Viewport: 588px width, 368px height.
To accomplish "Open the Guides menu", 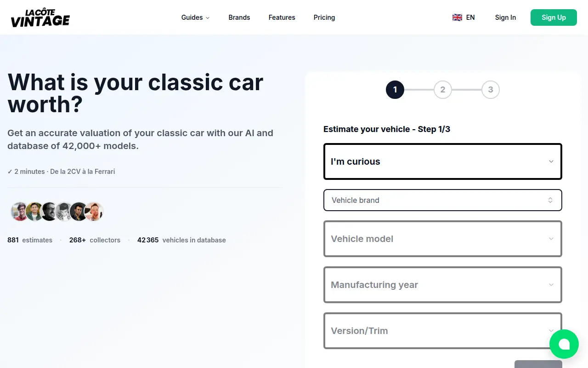I will 195,17.
